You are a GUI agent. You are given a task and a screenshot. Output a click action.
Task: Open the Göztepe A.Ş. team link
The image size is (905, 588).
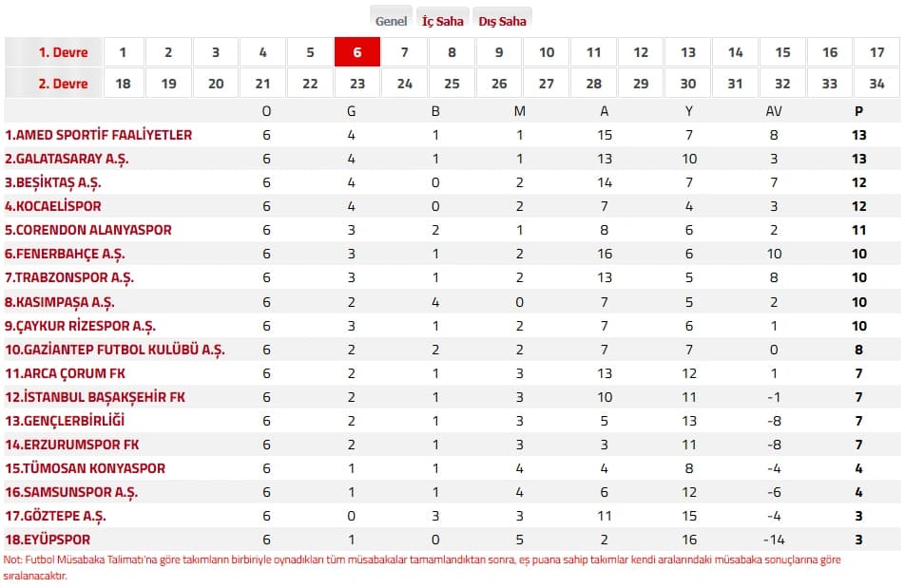(x=55, y=517)
